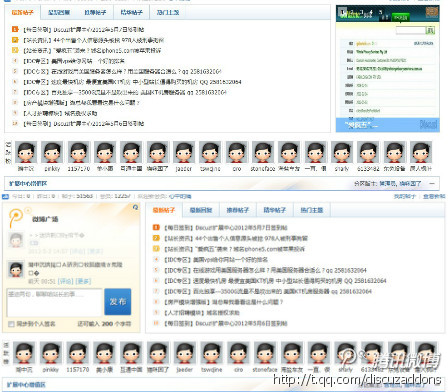Select the 最新回复 tab in the lower panel
The height and width of the screenshot is (392, 448).
pos(201,210)
